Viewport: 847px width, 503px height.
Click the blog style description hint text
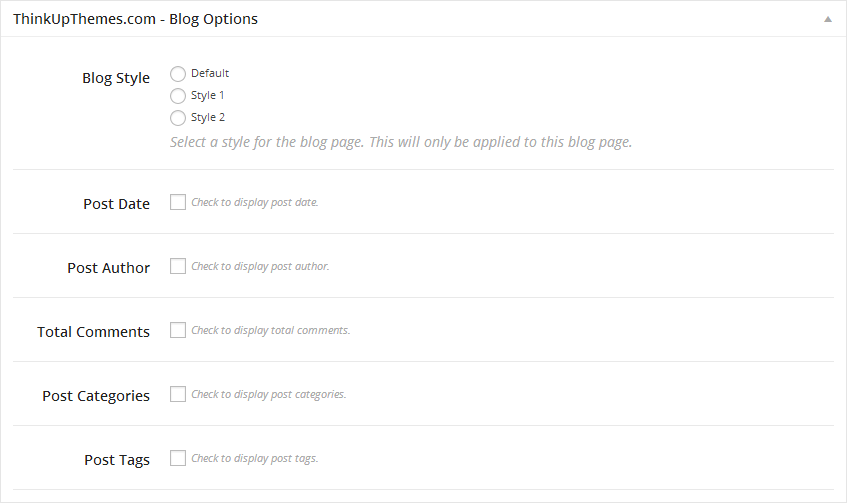tap(401, 142)
